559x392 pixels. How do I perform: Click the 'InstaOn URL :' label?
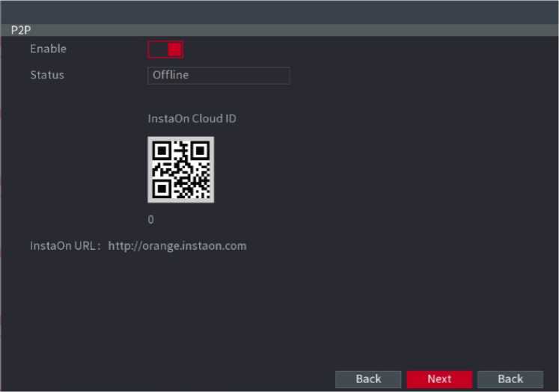point(65,246)
